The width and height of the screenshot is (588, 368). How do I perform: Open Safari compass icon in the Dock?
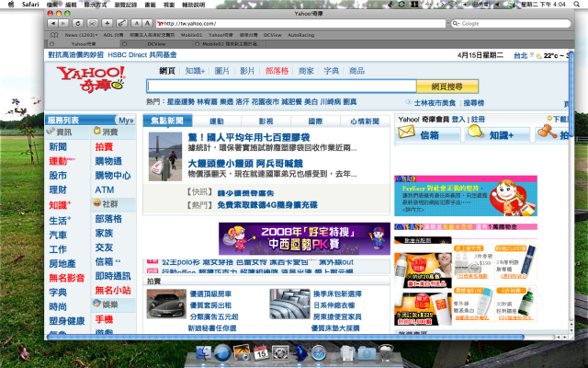pos(319,353)
